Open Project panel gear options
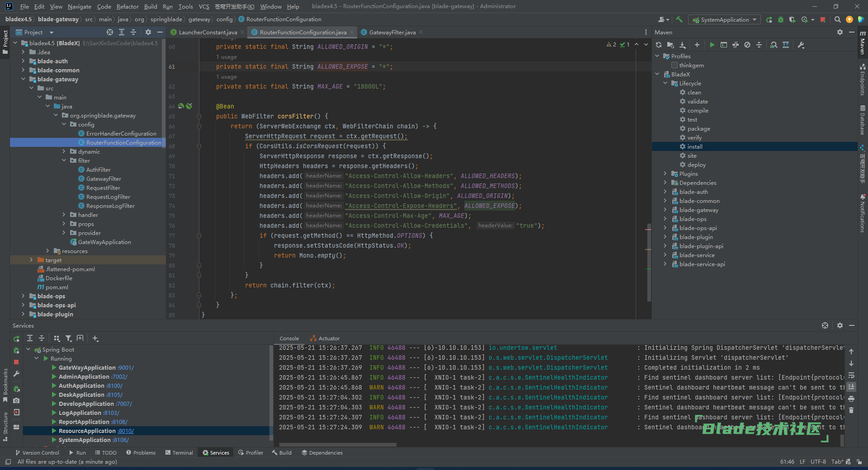This screenshot has height=470, width=868. pyautogui.click(x=148, y=32)
